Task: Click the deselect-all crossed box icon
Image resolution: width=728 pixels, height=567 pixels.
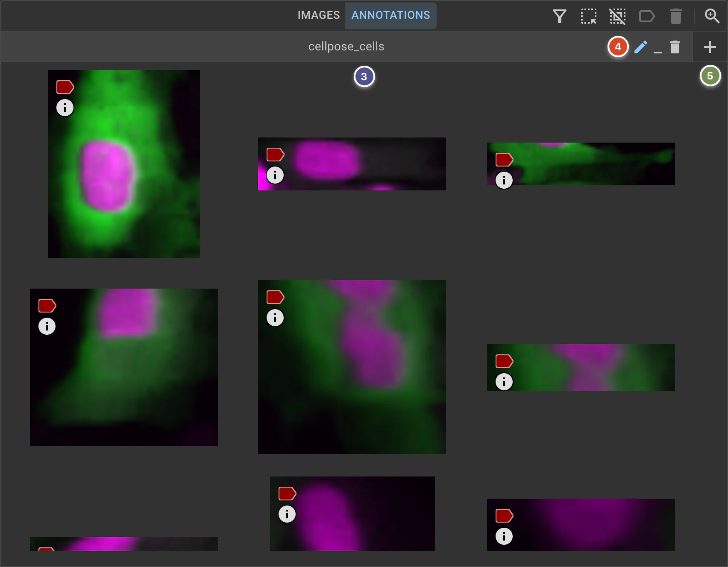Action: pyautogui.click(x=617, y=16)
